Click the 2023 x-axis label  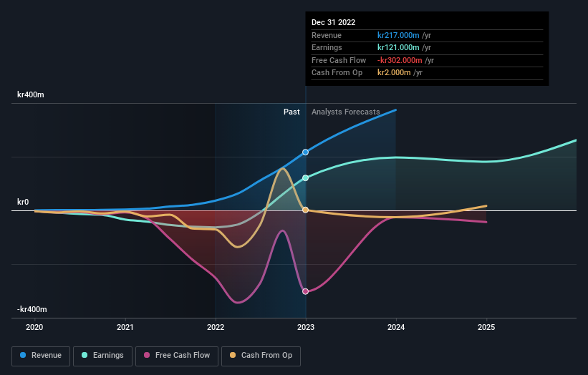tap(306, 328)
